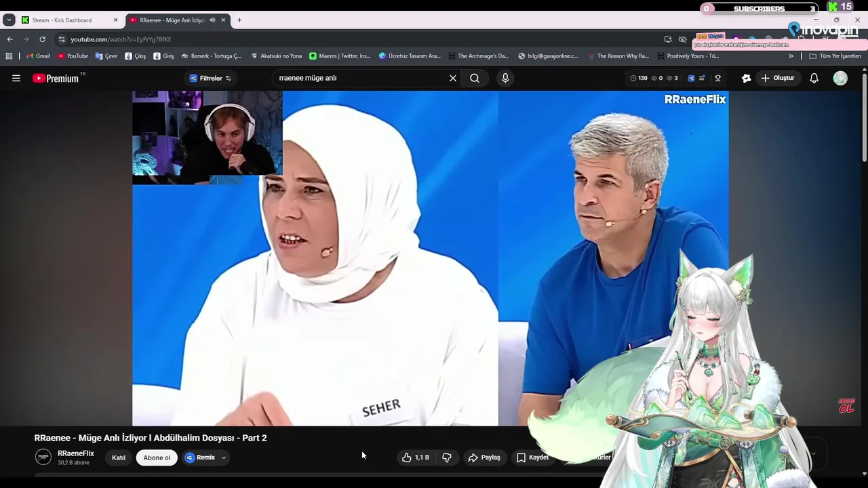Click the Katıl join button
The image size is (868, 488).
[x=119, y=457]
